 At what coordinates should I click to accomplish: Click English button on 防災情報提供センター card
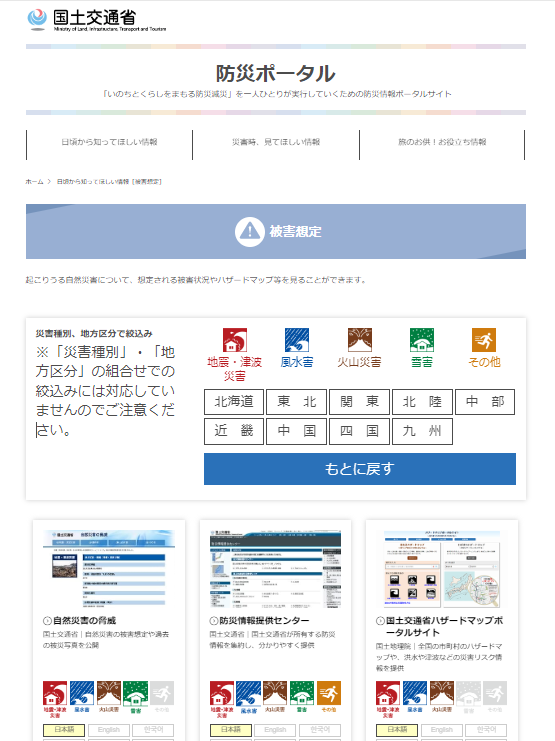coord(275,730)
